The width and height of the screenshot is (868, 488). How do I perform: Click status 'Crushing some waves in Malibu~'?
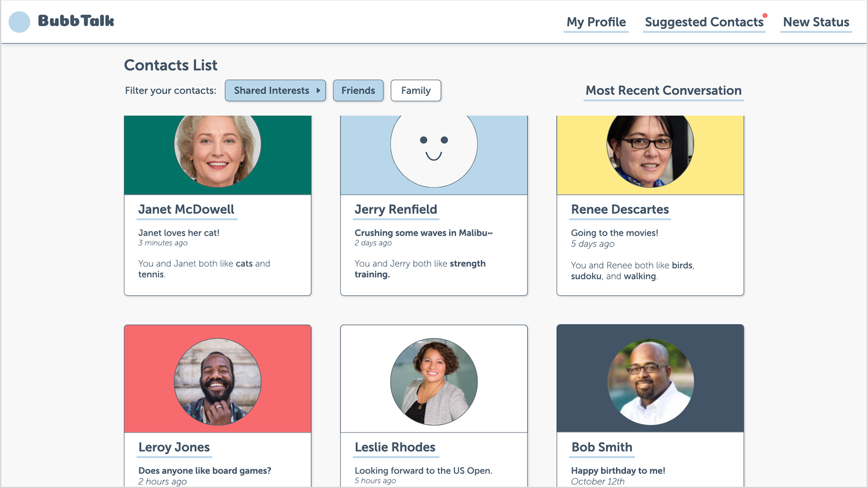pos(424,233)
